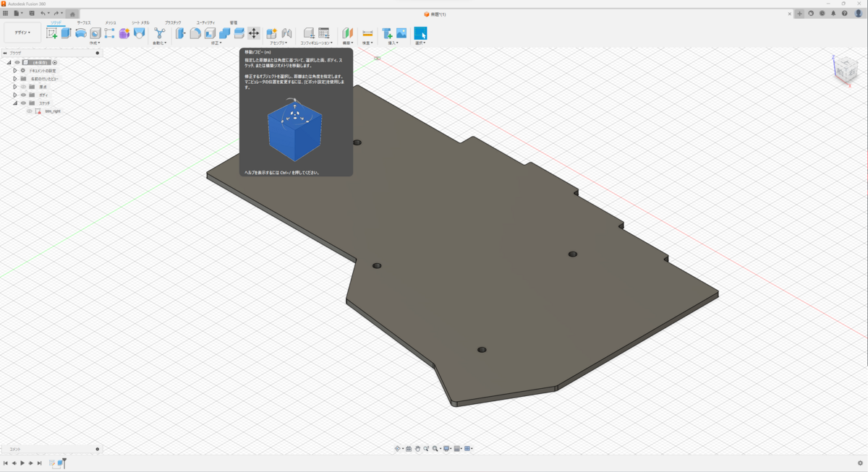Switch to the シート メタル tab

coord(140,23)
